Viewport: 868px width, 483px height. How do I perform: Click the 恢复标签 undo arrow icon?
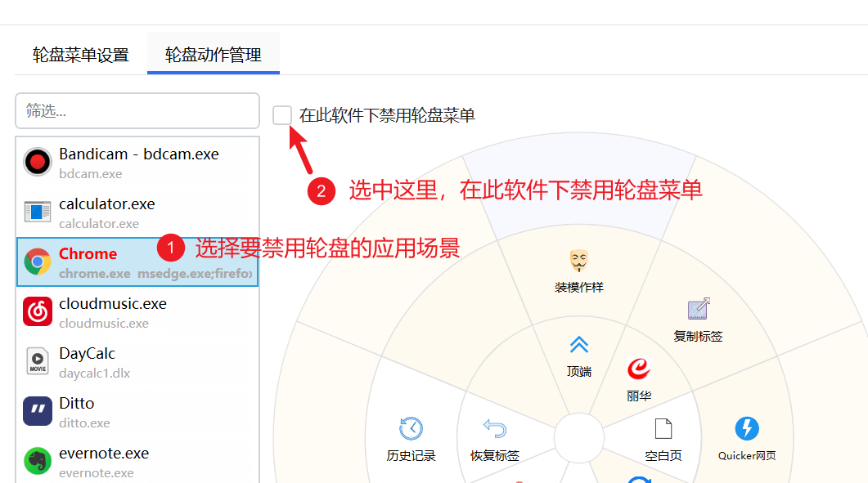[x=495, y=428]
